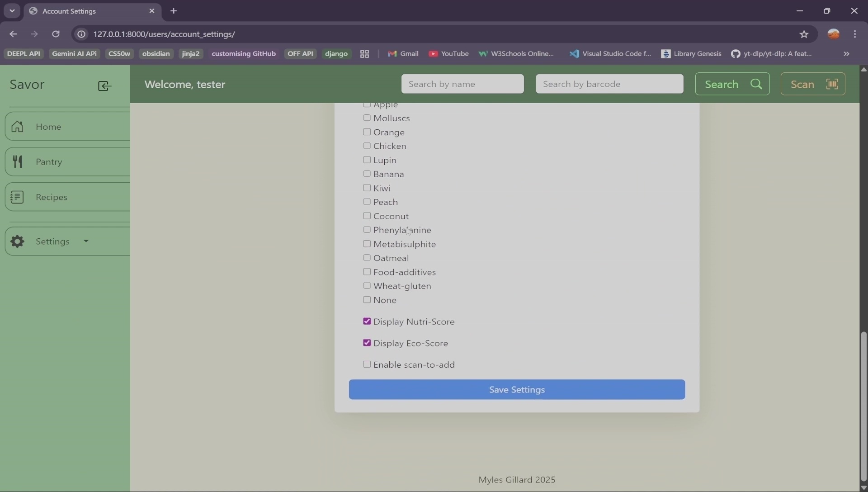Screen dimensions: 868x492
Task: Click the Scan barcode icon
Action: coord(832,84)
